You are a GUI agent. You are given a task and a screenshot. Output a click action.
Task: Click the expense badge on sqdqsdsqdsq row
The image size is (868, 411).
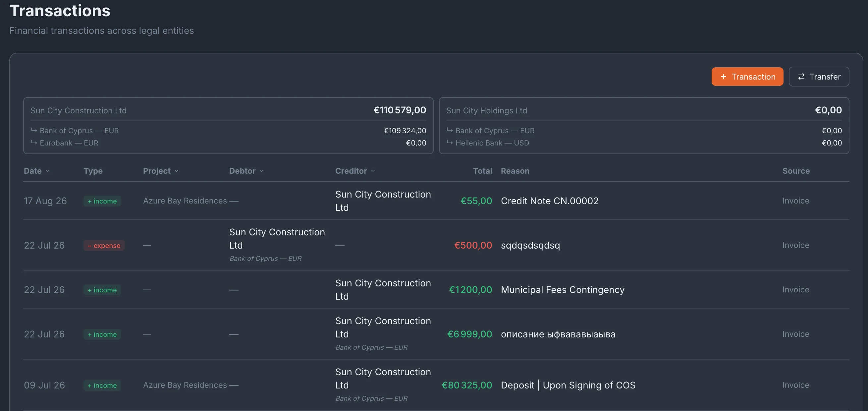[104, 246]
